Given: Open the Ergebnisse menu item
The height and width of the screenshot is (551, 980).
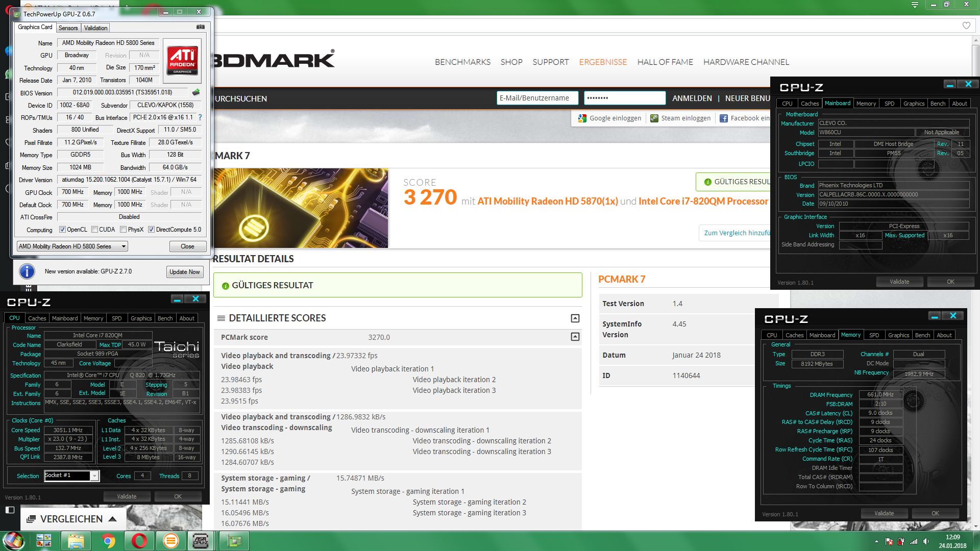Looking at the screenshot, I should [603, 62].
